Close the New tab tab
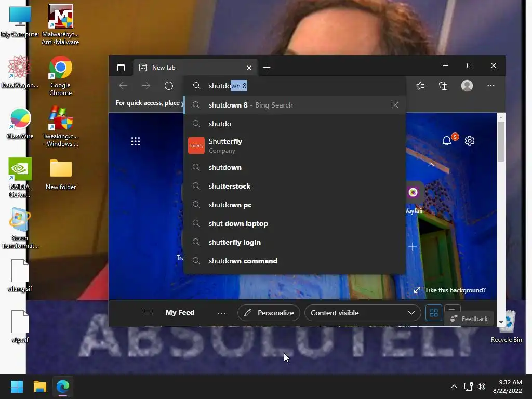This screenshot has height=399, width=532. [249, 68]
